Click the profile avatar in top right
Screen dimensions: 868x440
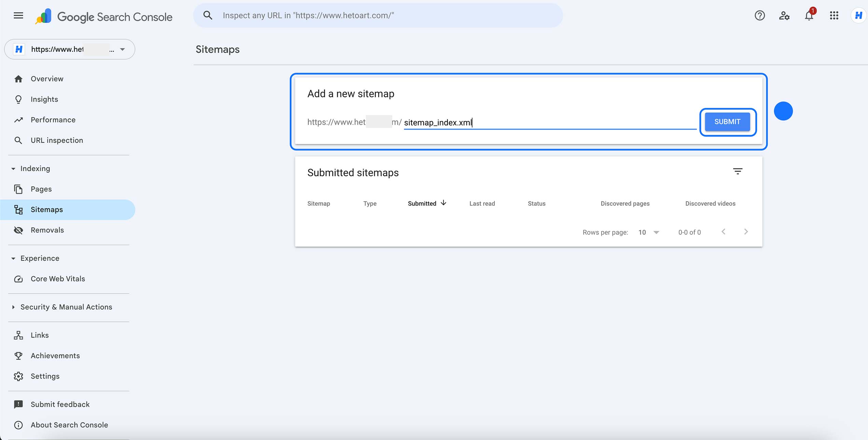pos(858,15)
